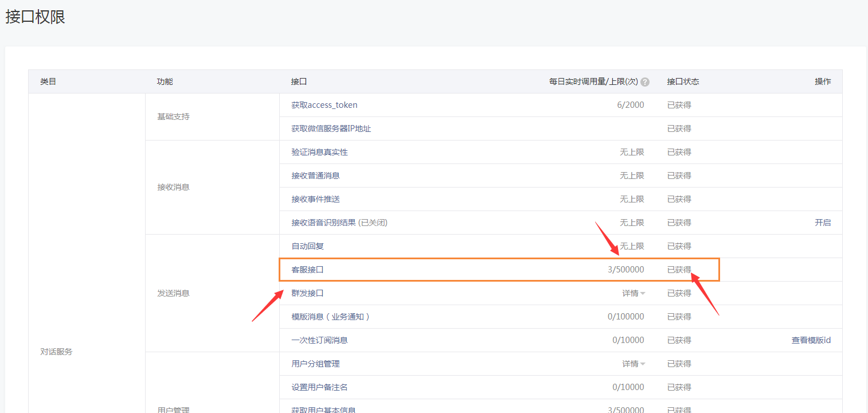Screen dimensions: 868x413
Task: Click the 发送消息 function cell
Action: 173,293
